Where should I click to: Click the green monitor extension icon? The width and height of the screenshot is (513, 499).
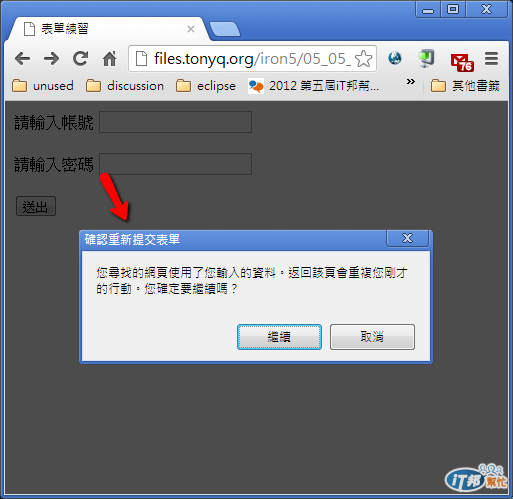426,58
